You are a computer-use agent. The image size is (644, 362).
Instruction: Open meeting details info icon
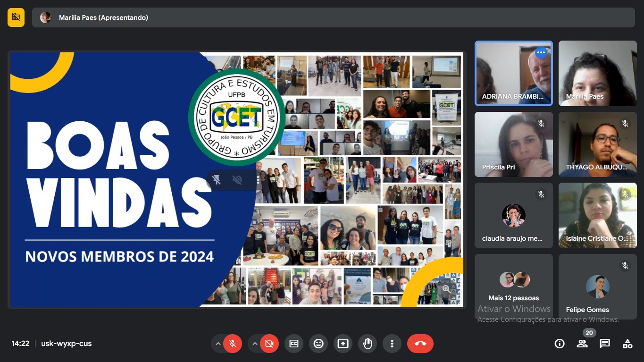(x=560, y=344)
